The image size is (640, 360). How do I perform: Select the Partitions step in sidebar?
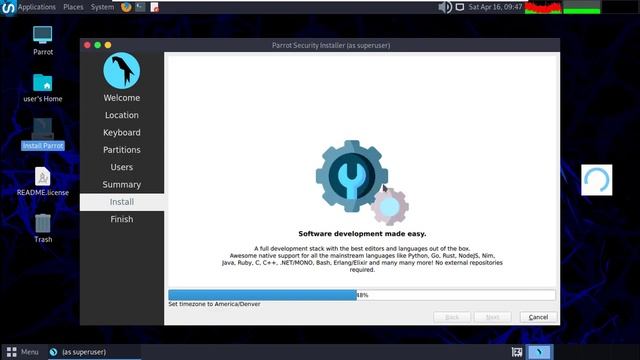coord(122,150)
